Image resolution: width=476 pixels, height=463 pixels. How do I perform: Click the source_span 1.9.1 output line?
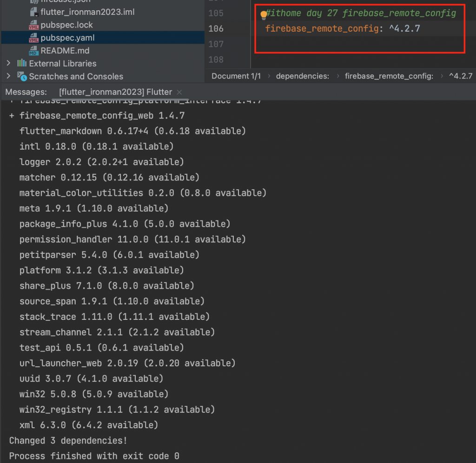(112, 301)
